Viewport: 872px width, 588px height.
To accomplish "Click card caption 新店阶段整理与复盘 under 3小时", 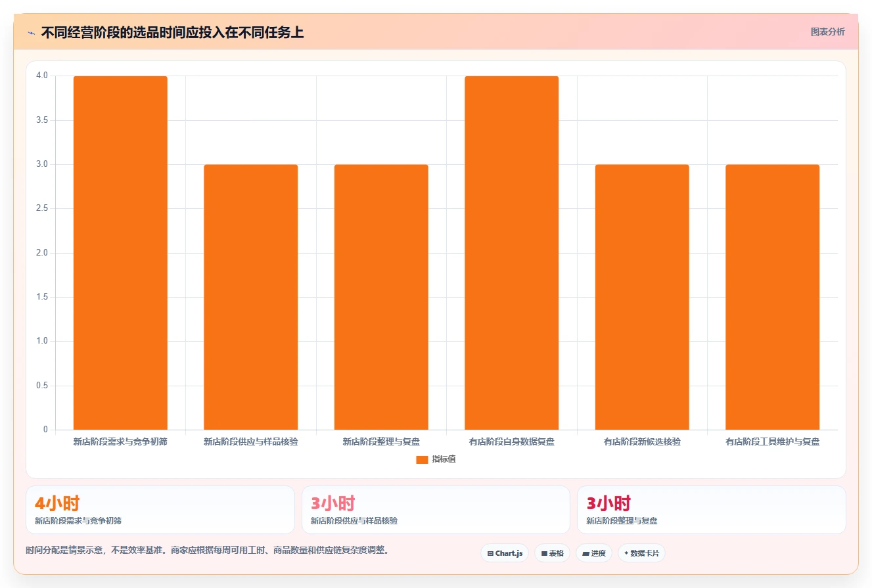I will click(x=622, y=521).
